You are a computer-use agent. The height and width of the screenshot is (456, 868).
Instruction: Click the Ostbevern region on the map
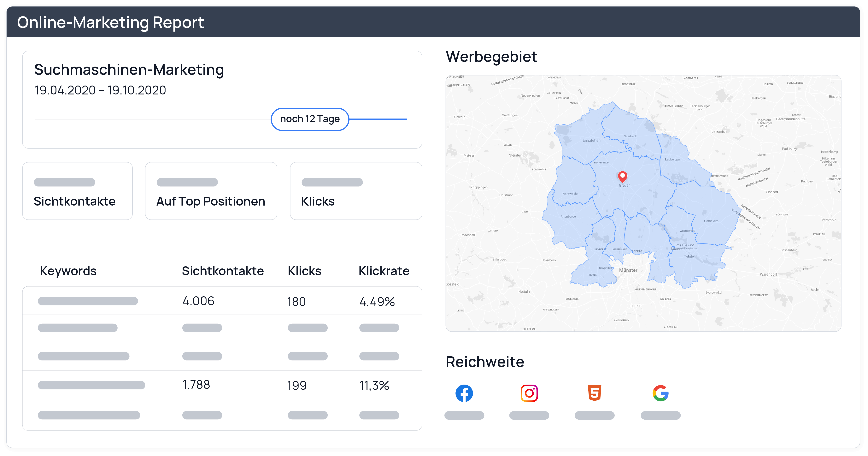[711, 221]
